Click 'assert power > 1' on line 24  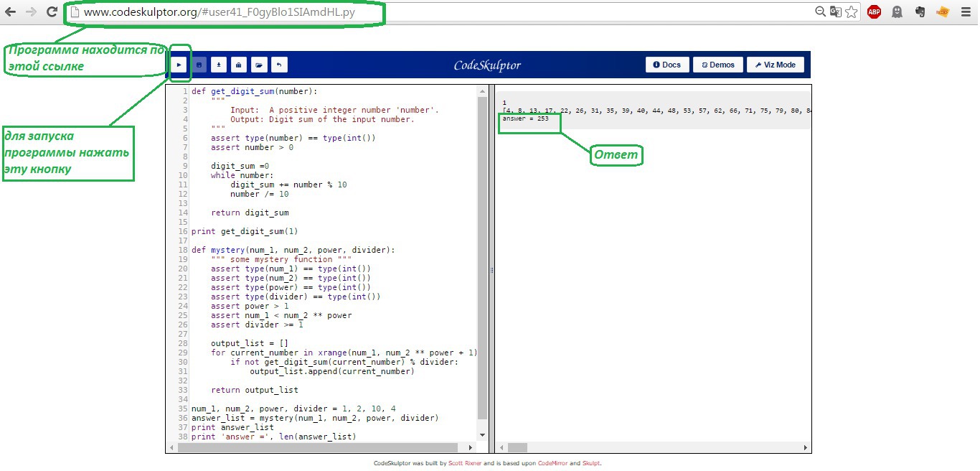pos(250,306)
